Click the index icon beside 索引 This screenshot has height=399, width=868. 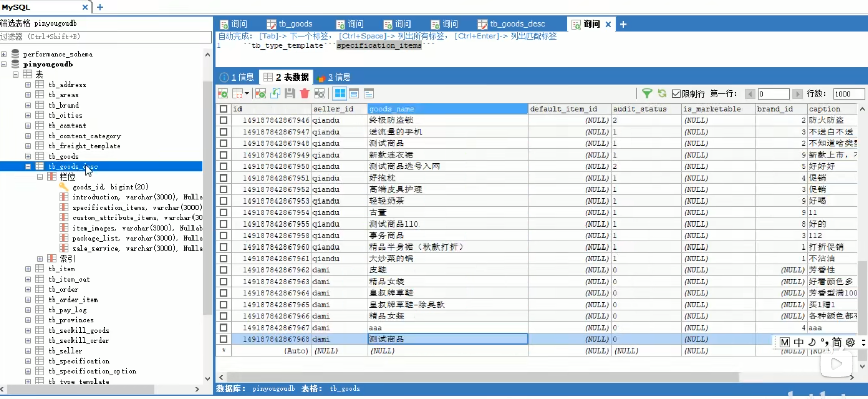pos(52,259)
